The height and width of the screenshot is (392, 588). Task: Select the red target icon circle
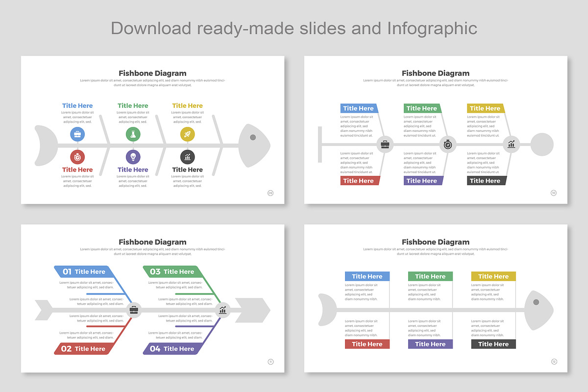[x=77, y=157]
